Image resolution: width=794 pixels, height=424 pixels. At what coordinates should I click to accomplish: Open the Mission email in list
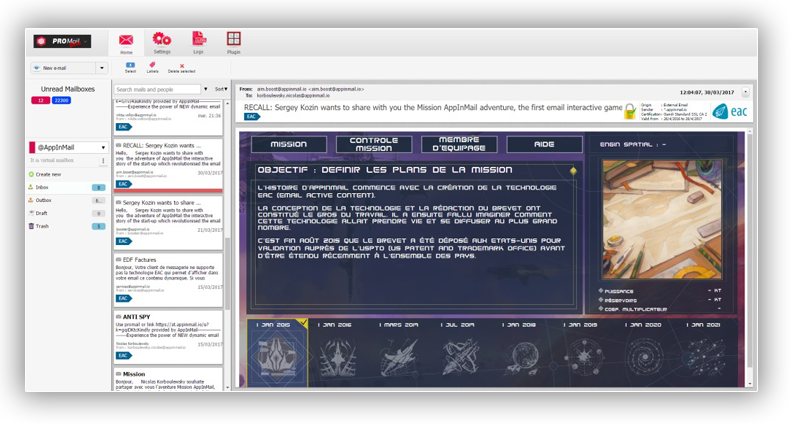click(x=168, y=379)
